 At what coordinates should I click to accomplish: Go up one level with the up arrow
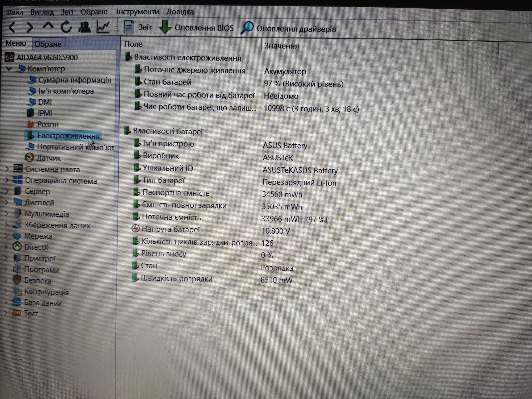[48, 26]
